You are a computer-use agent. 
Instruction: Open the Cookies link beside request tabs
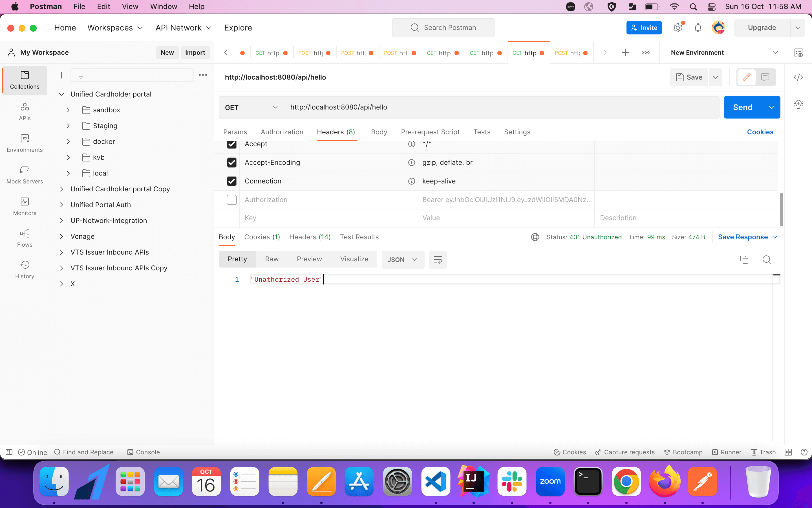click(x=760, y=132)
